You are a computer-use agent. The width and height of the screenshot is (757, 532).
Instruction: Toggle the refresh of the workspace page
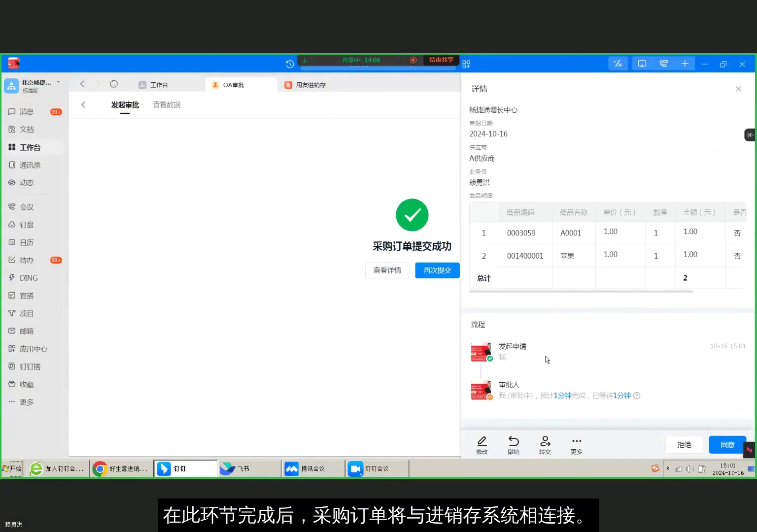pyautogui.click(x=114, y=84)
